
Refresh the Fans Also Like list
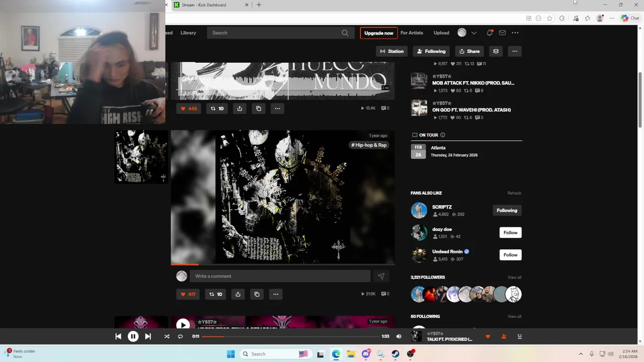pyautogui.click(x=514, y=193)
